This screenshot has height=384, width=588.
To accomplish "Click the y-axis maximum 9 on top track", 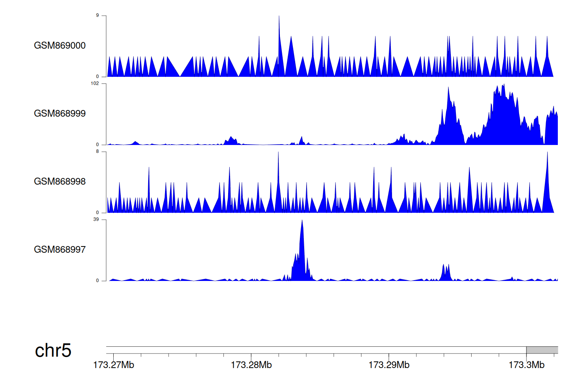I will pyautogui.click(x=98, y=16).
